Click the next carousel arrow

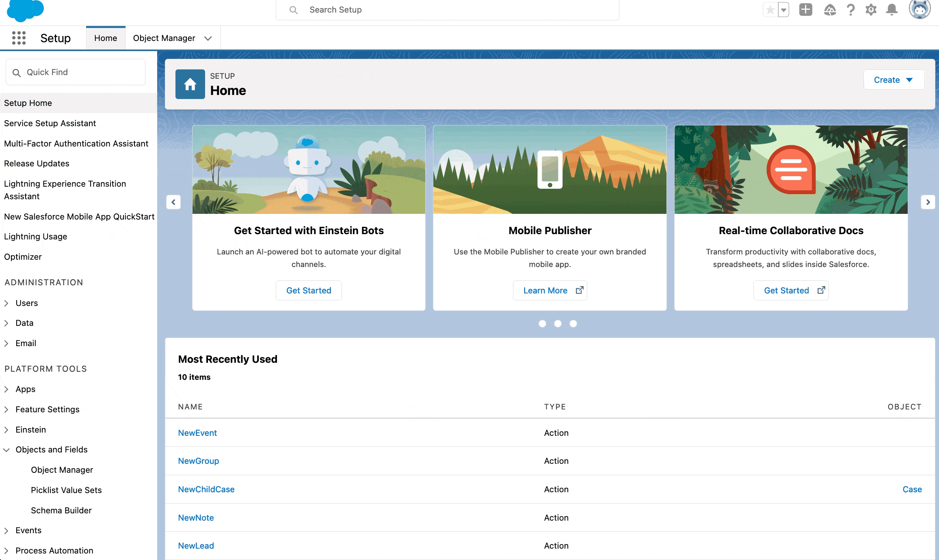(928, 202)
